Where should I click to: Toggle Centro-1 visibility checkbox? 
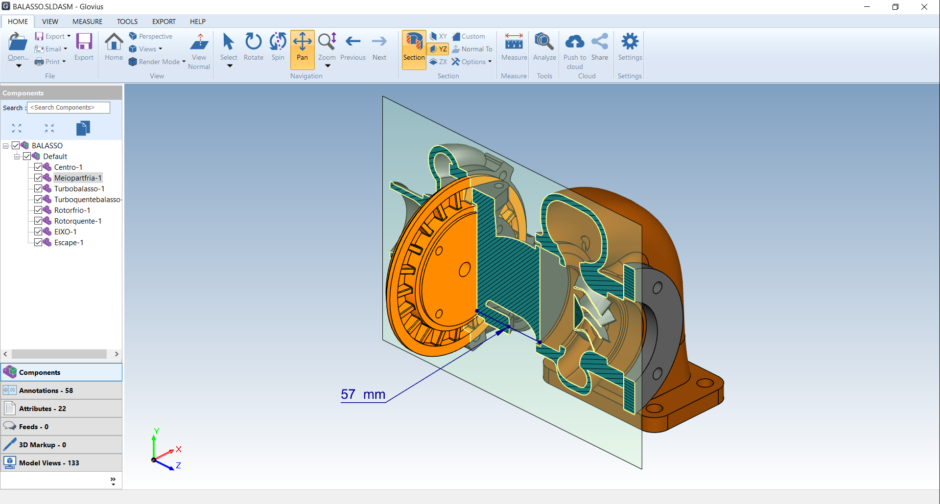[x=38, y=167]
